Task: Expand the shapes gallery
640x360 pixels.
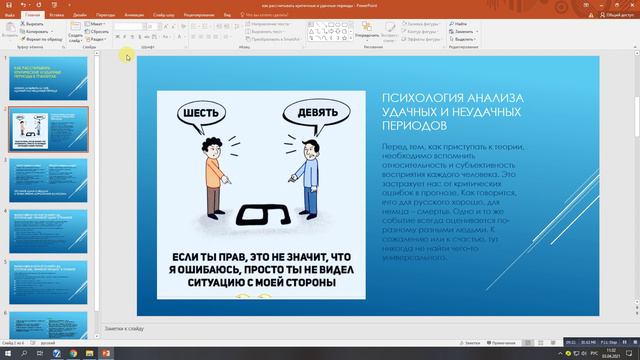Action: [x=351, y=39]
